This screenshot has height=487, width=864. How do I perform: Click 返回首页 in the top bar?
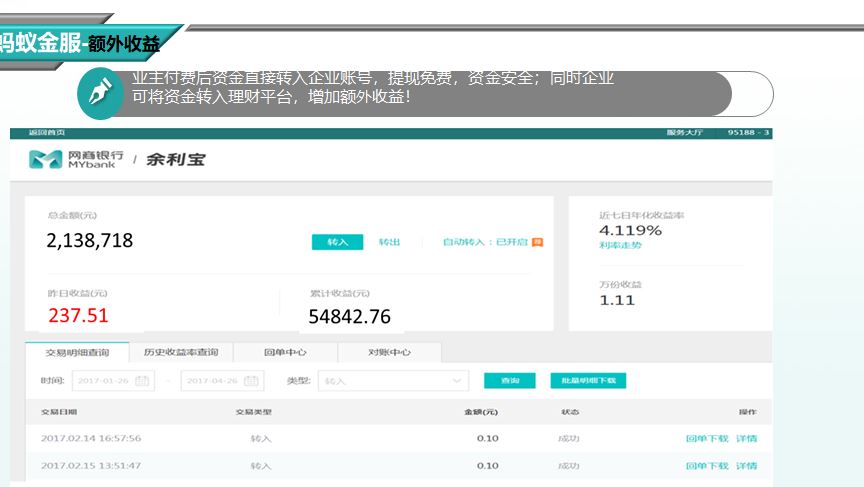pyautogui.click(x=47, y=133)
